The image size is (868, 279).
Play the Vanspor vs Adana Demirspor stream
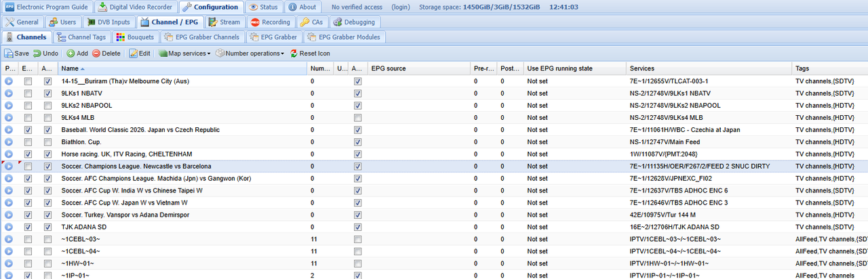click(x=9, y=215)
